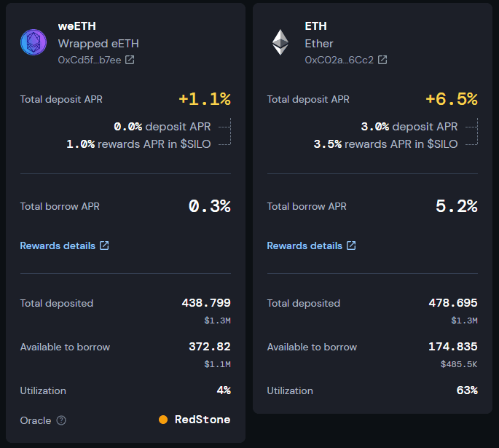
Task: Click the Wrapped eETH token name
Action: point(98,44)
